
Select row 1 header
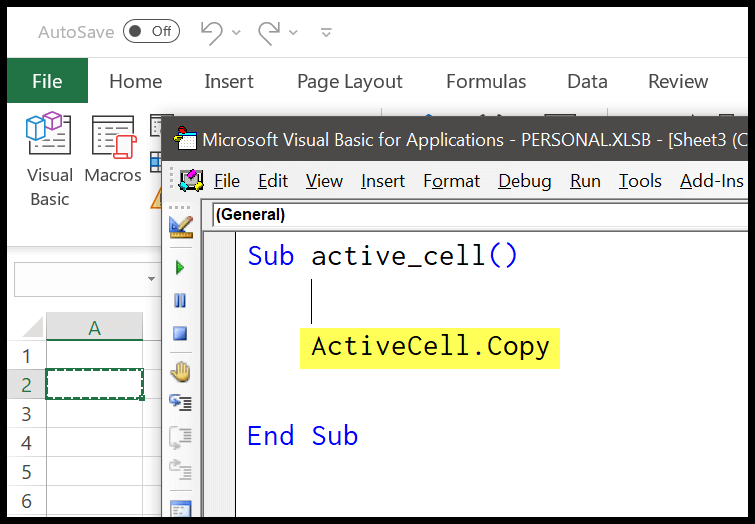point(26,356)
